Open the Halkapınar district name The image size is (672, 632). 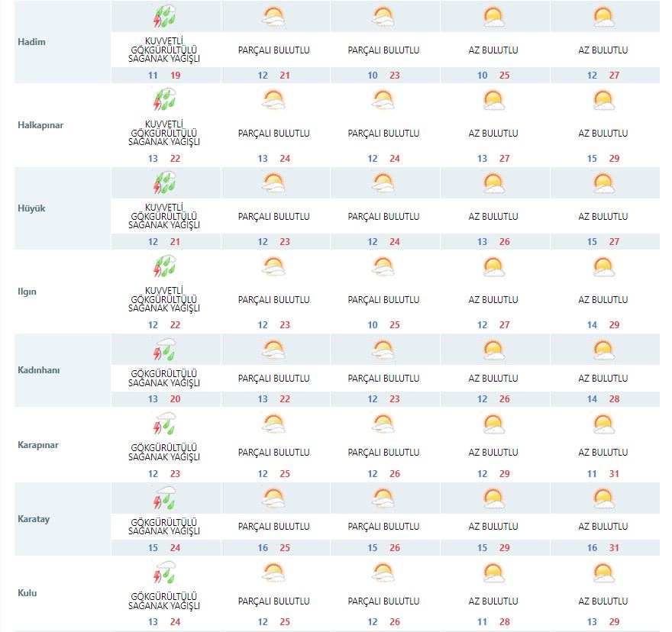point(40,125)
